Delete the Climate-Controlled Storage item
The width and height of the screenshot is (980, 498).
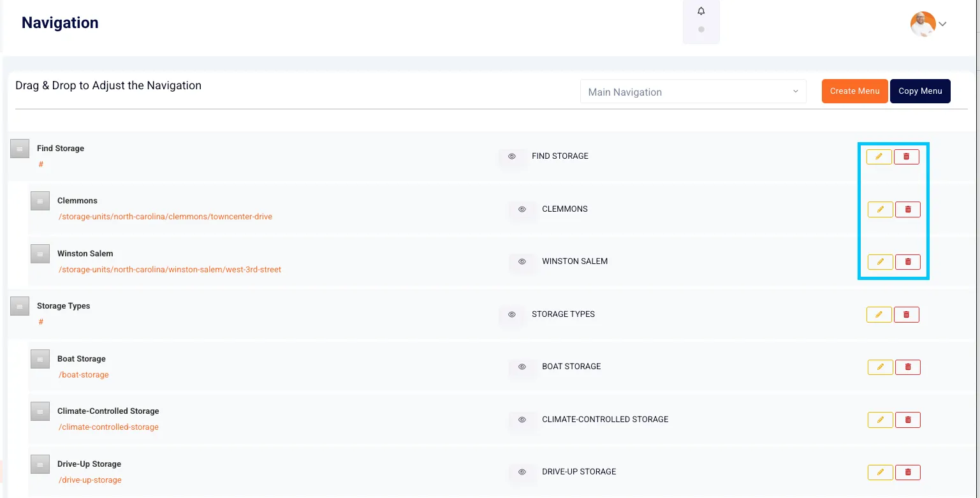click(x=908, y=420)
